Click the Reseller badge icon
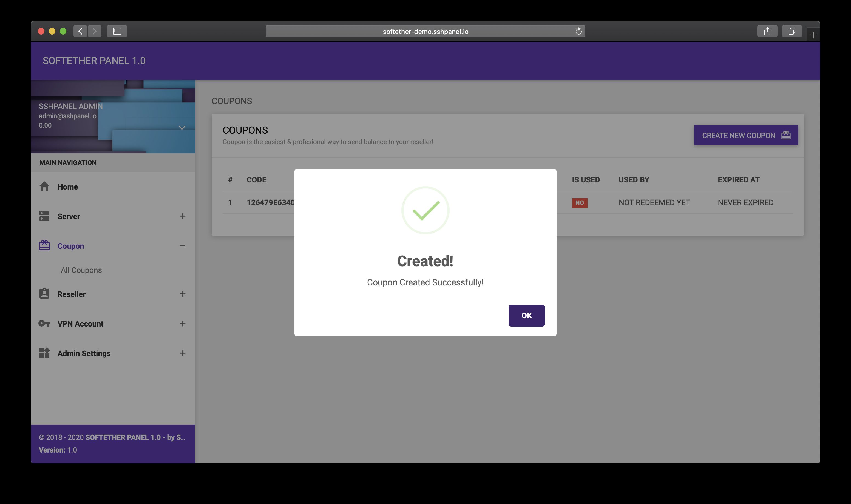Viewport: 851px width, 504px height. (x=44, y=294)
